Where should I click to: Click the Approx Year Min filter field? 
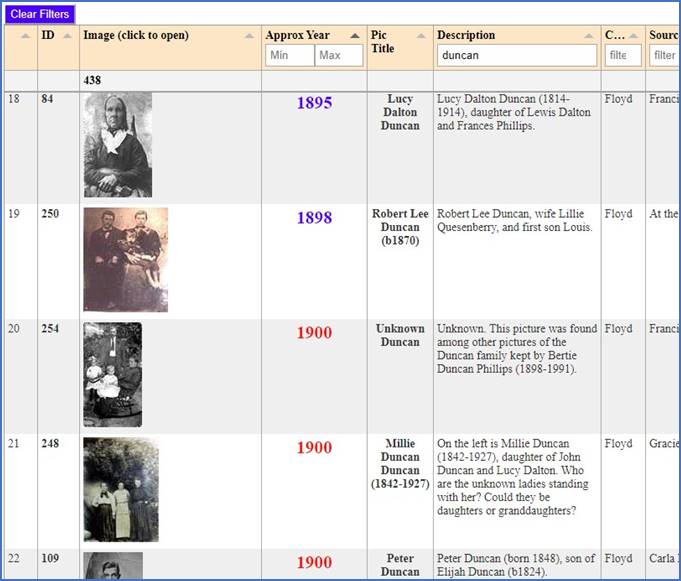coord(290,55)
